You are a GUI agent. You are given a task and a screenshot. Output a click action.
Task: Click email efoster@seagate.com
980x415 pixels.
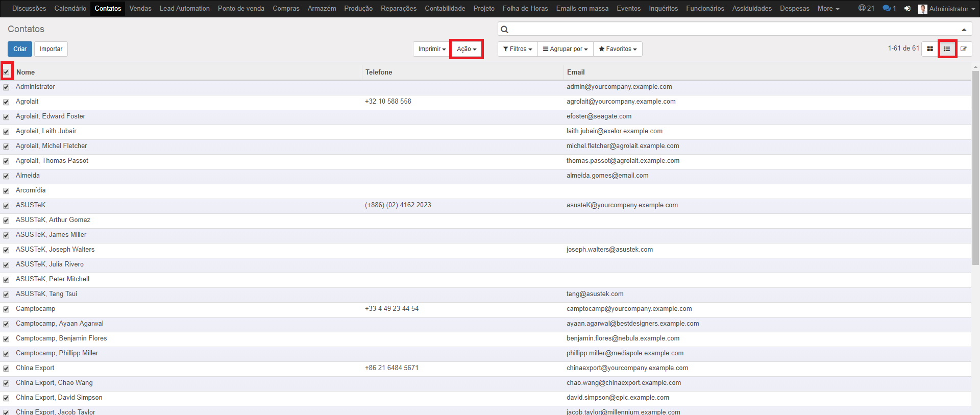coord(599,116)
